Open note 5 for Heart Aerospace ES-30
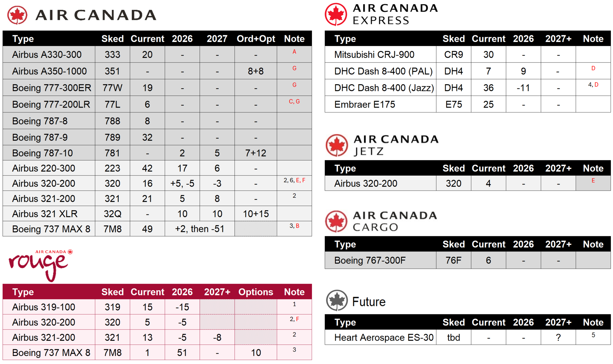 point(593,335)
